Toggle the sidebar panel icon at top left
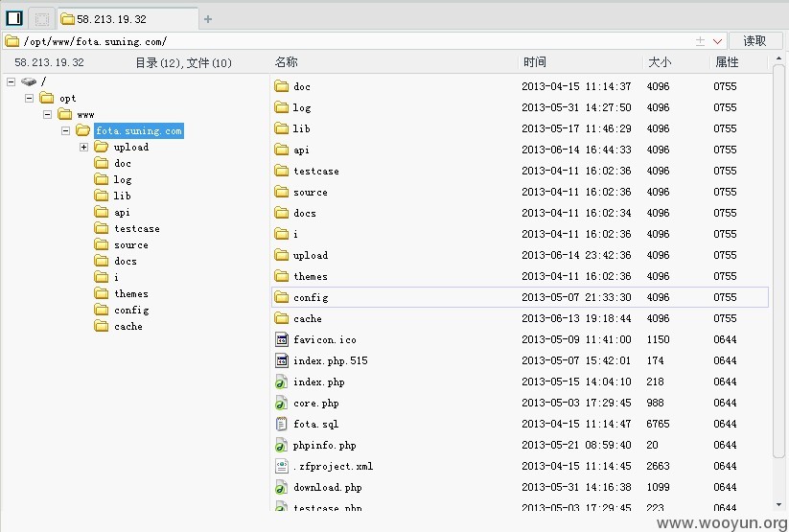Screen dimensions: 789x532 click(14, 18)
